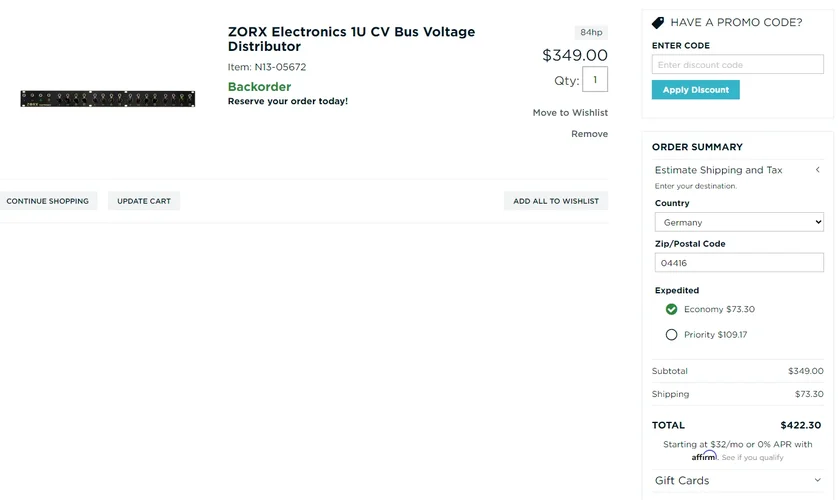The image size is (838, 500).
Task: Click the Remove item link
Action: pyautogui.click(x=589, y=134)
